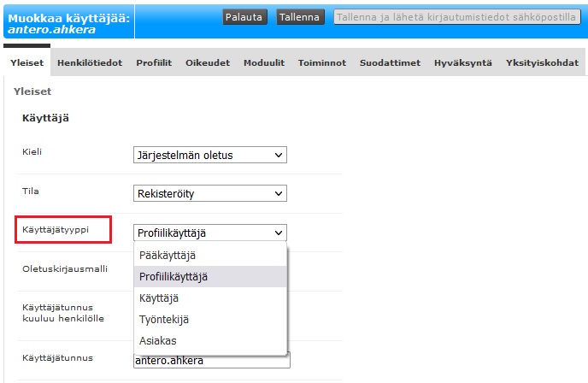Open the Henkilötiedot tab
The height and width of the screenshot is (383, 588).
coord(90,62)
